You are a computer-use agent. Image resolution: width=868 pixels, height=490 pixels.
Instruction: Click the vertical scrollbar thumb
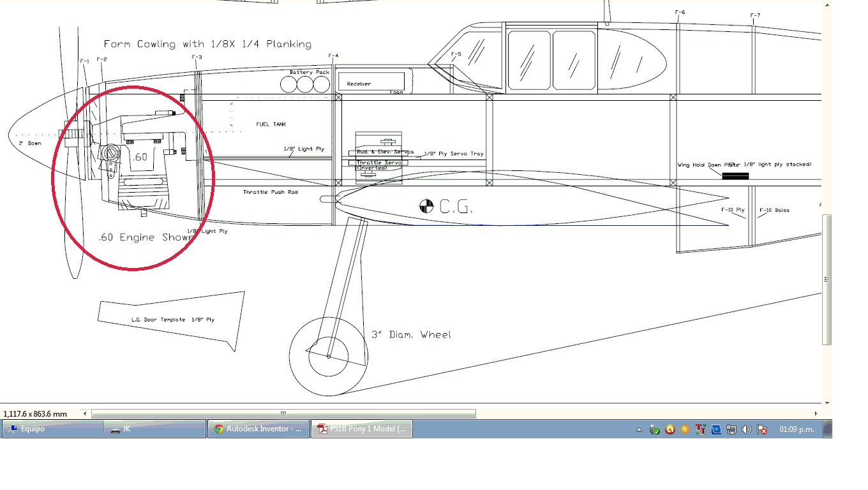coord(828,279)
